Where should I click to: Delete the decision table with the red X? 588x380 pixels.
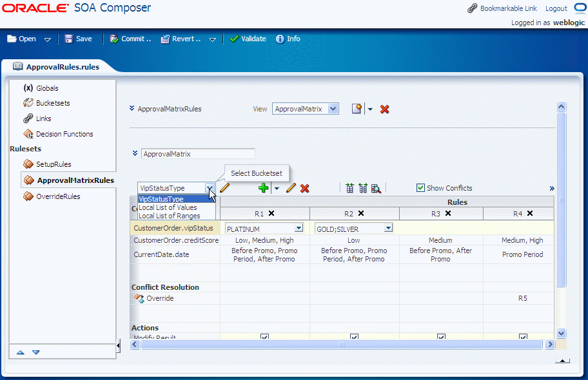pos(384,109)
